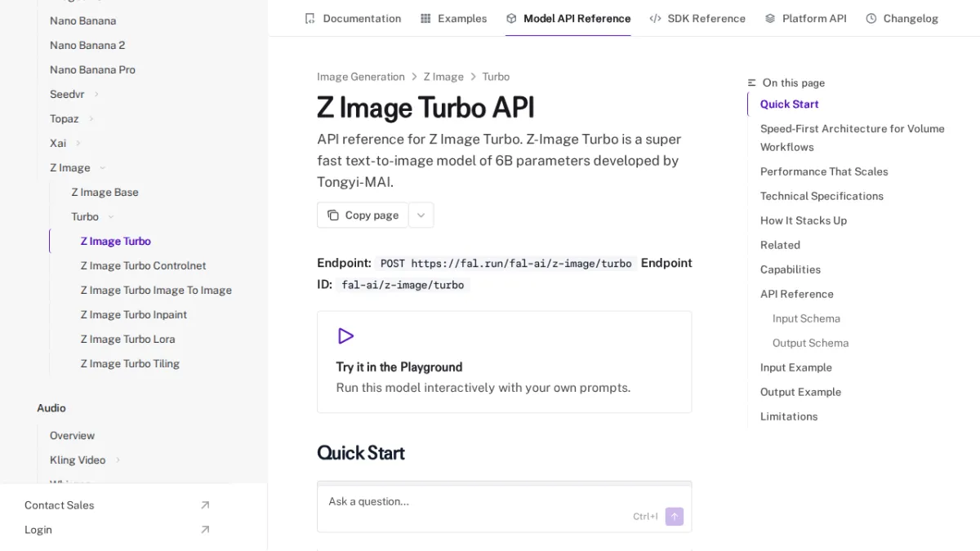Jump to Output Example section
980x551 pixels.
click(x=800, y=392)
